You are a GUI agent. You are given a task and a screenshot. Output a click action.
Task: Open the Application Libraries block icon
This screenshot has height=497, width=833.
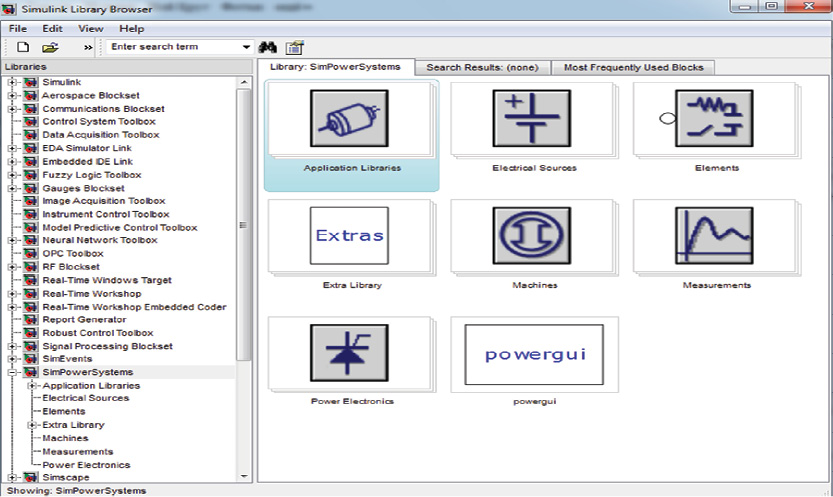coord(349,118)
